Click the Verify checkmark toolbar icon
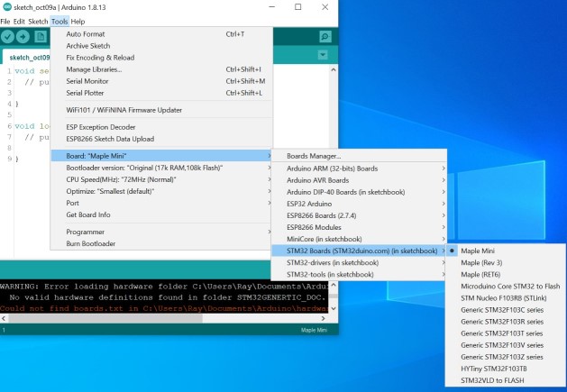This screenshot has width=567, height=392. [x=7, y=37]
